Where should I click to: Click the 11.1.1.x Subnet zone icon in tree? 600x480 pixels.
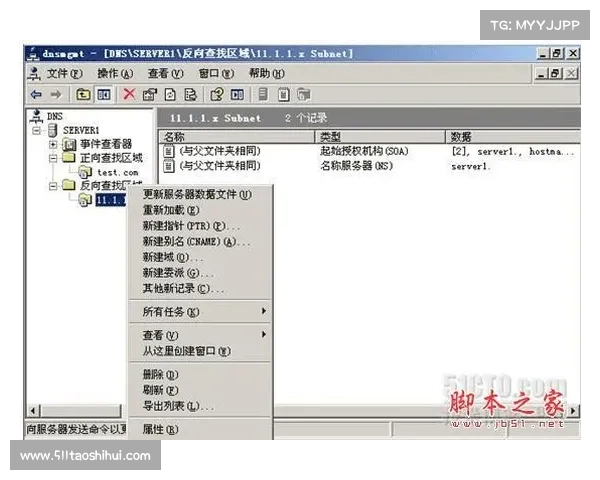85,199
